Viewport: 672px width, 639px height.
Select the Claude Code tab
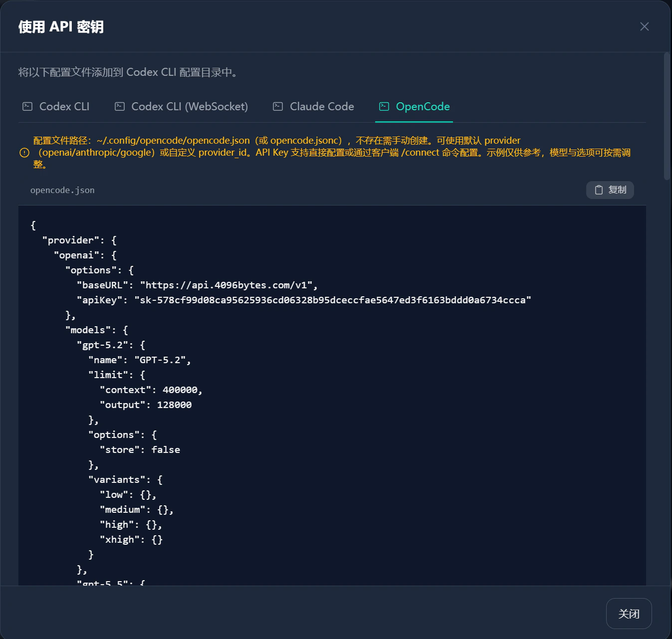click(314, 107)
